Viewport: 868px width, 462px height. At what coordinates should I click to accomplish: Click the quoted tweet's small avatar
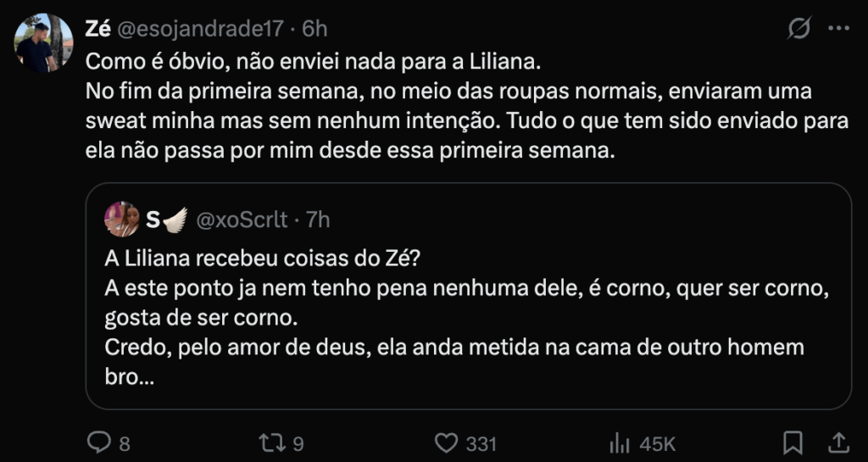(121, 220)
